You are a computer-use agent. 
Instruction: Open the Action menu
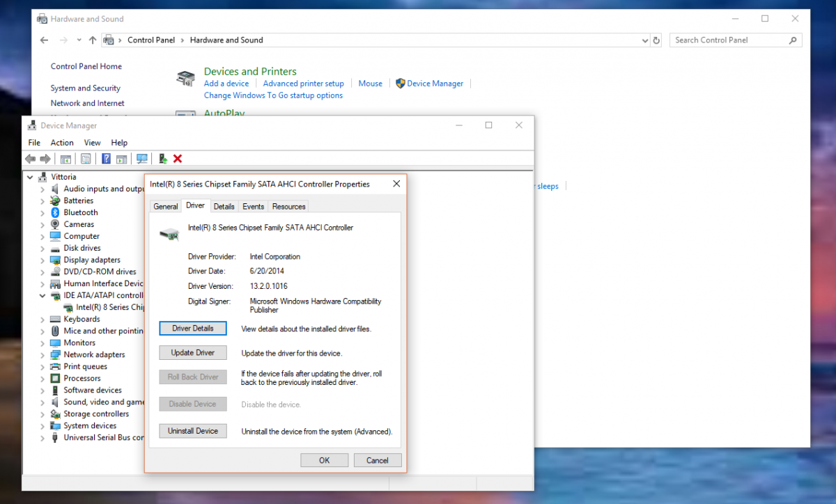pos(62,143)
